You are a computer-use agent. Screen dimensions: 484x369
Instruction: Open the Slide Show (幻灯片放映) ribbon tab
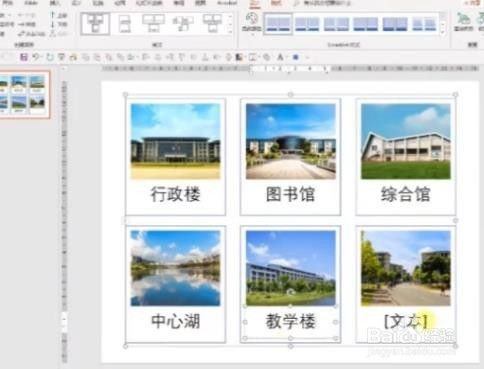(x=149, y=3)
